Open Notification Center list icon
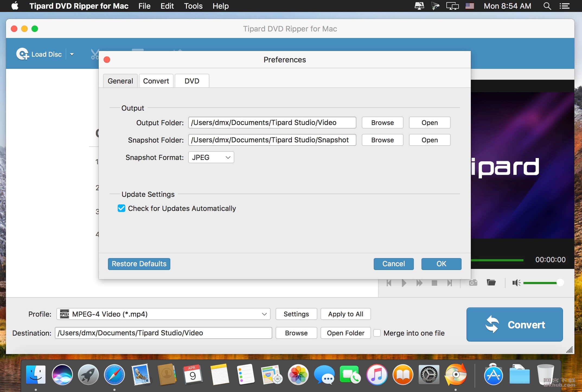Image resolution: width=582 pixels, height=392 pixels. (x=564, y=6)
